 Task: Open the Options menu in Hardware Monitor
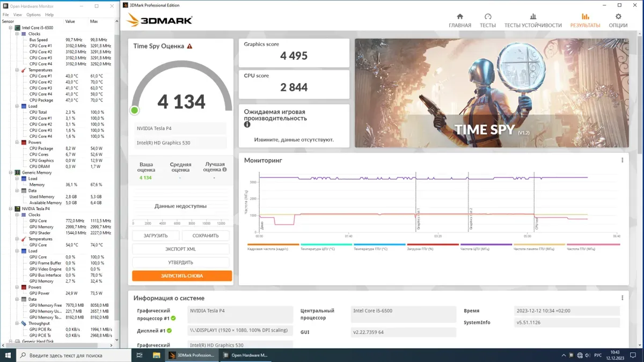33,14
